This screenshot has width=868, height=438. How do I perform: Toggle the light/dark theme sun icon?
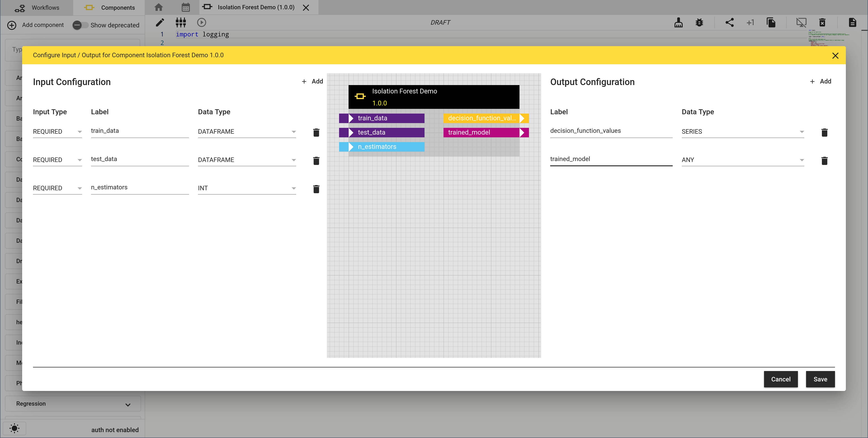pos(14,428)
